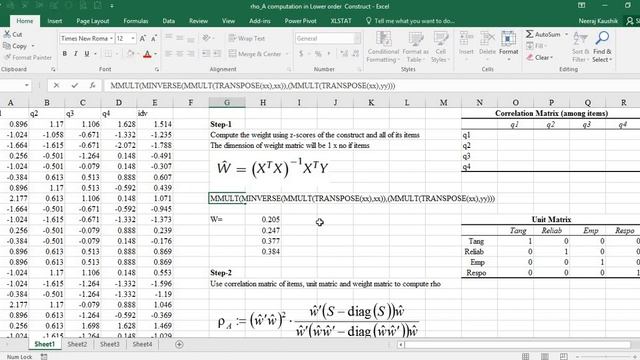Click the Decrease Indent icon
The height and width of the screenshot is (360, 640).
tap(206, 53)
